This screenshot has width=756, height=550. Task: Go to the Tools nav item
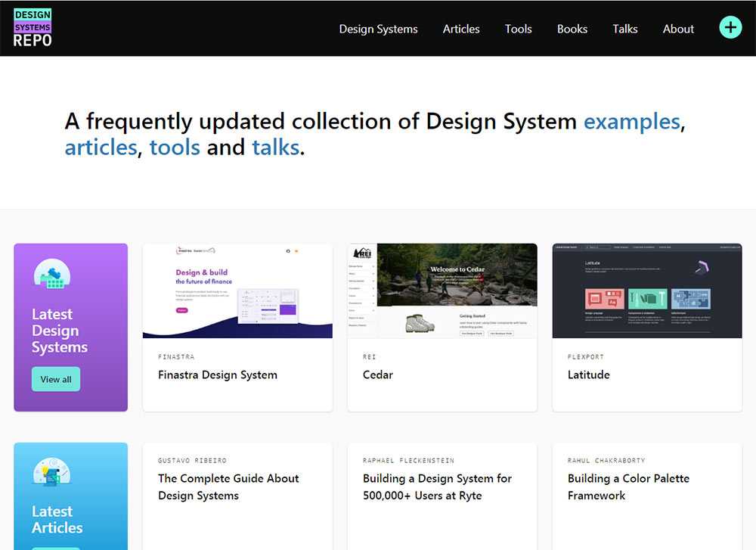519,29
